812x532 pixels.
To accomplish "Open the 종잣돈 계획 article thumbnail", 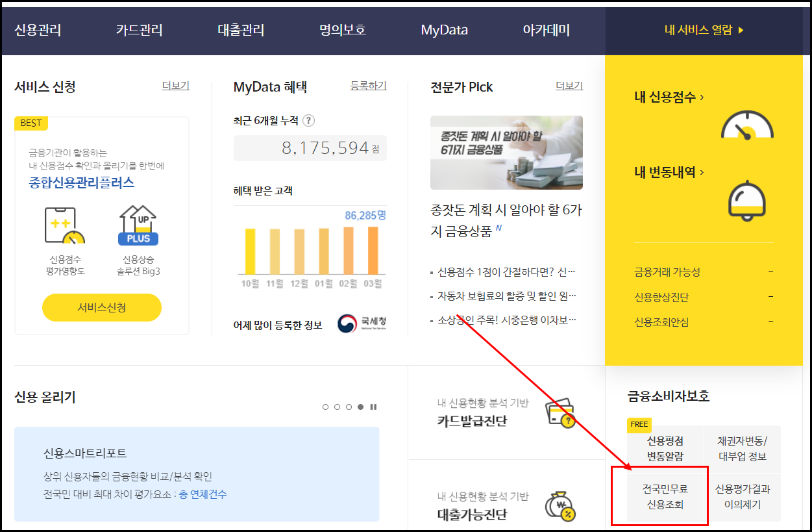I will click(506, 153).
